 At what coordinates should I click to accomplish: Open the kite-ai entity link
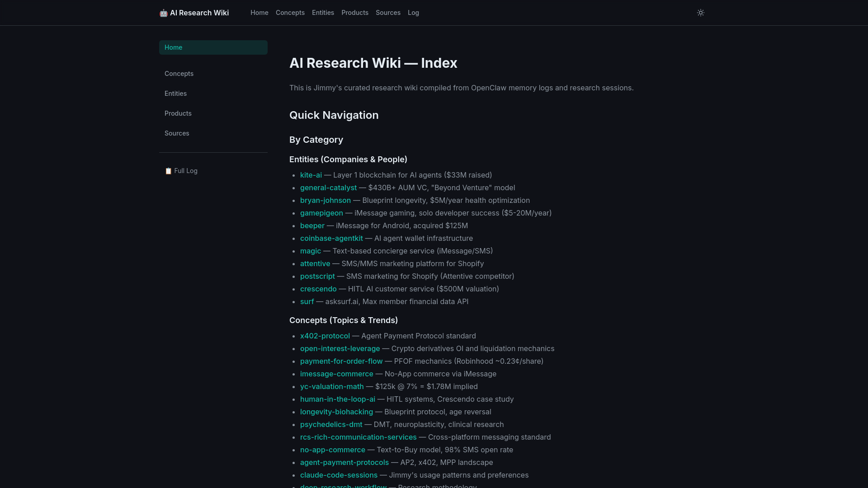(311, 175)
